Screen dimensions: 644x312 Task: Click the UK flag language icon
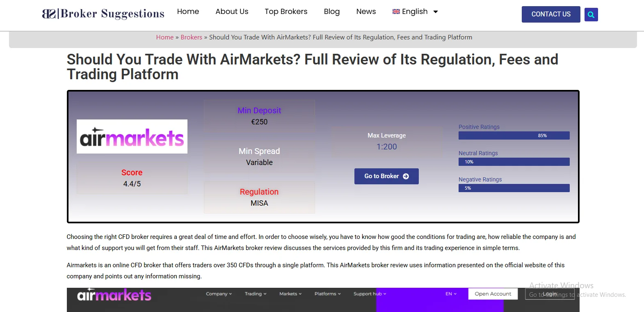[x=396, y=11]
